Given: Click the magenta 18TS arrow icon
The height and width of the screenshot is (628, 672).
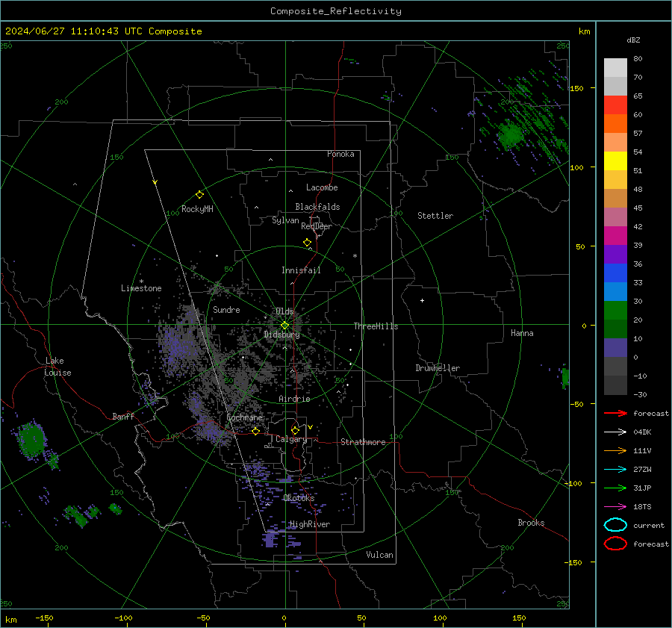Looking at the screenshot, I should pos(615,507).
